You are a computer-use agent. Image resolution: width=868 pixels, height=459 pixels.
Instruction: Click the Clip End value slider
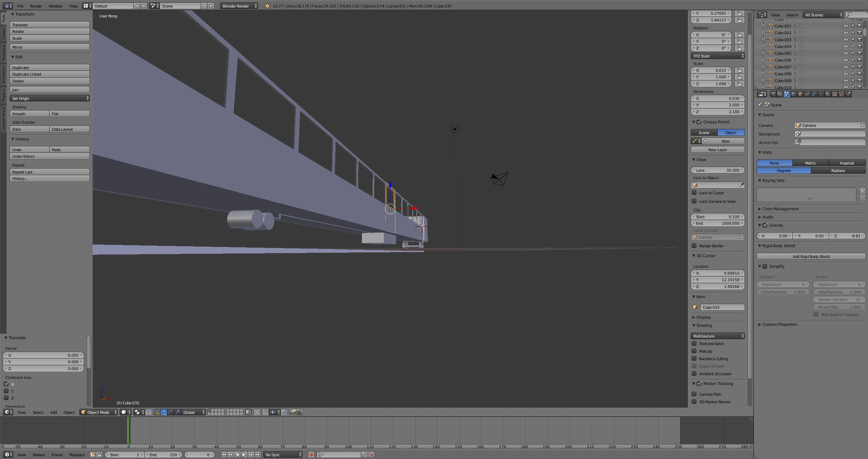(x=718, y=223)
